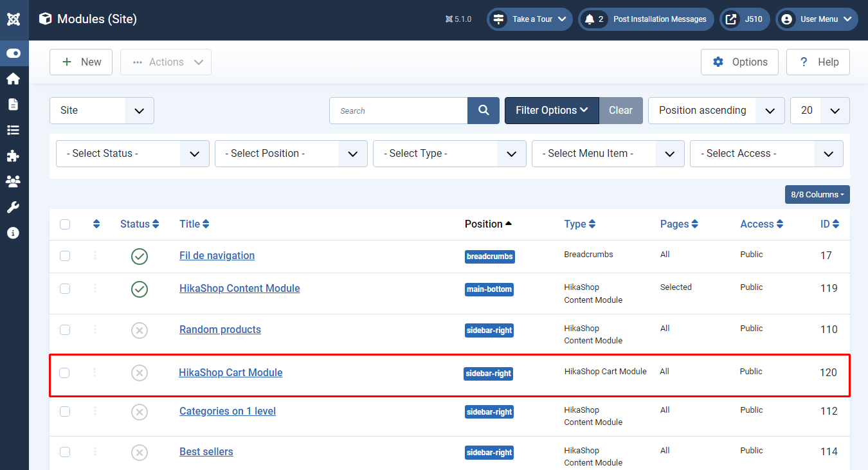This screenshot has height=470, width=868.
Task: Open the Position ascending sort dropdown
Action: (716, 111)
